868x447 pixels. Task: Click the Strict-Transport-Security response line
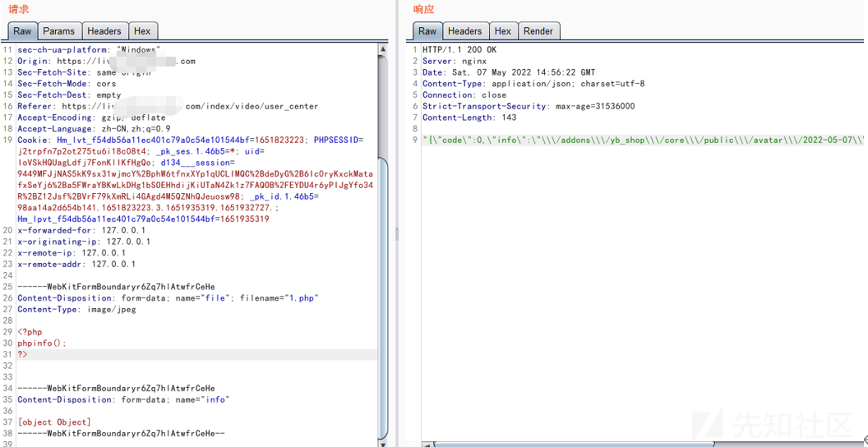click(529, 106)
